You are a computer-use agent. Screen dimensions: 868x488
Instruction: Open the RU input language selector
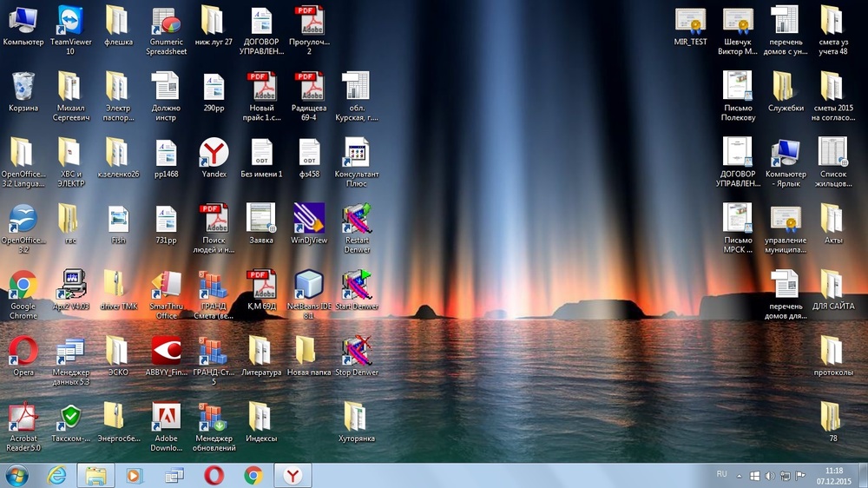(721, 475)
